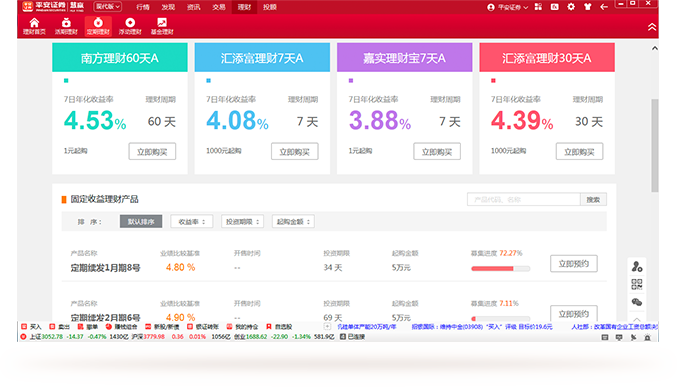The height and width of the screenshot is (387, 677).
Task: Click the 嘉实理财宝7天A card header
Action: (x=405, y=57)
